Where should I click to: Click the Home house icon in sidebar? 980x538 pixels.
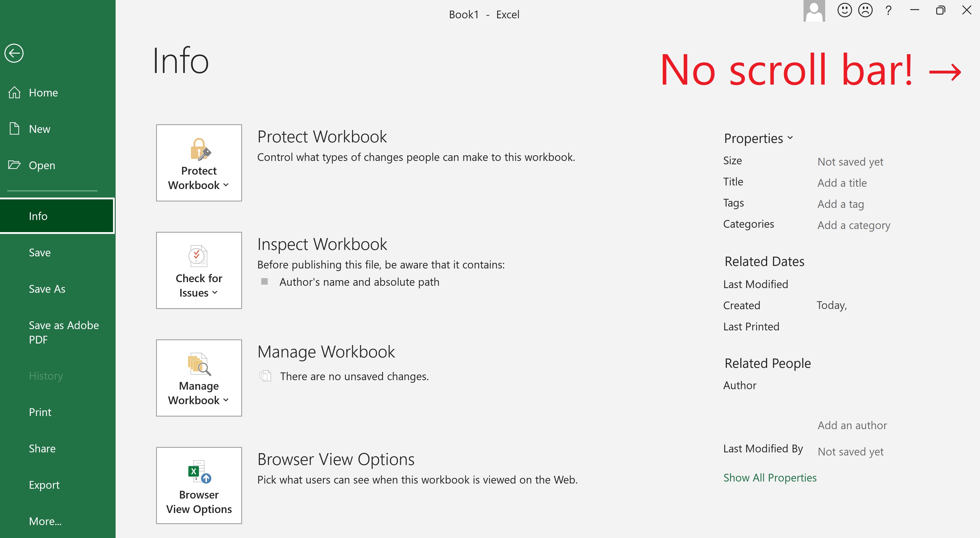coord(14,92)
